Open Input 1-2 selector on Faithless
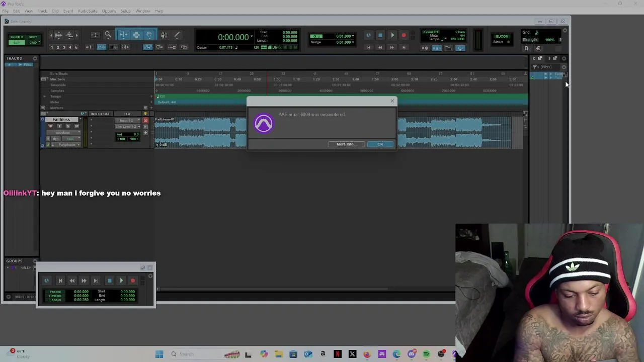The height and width of the screenshot is (362, 644). coord(127,121)
